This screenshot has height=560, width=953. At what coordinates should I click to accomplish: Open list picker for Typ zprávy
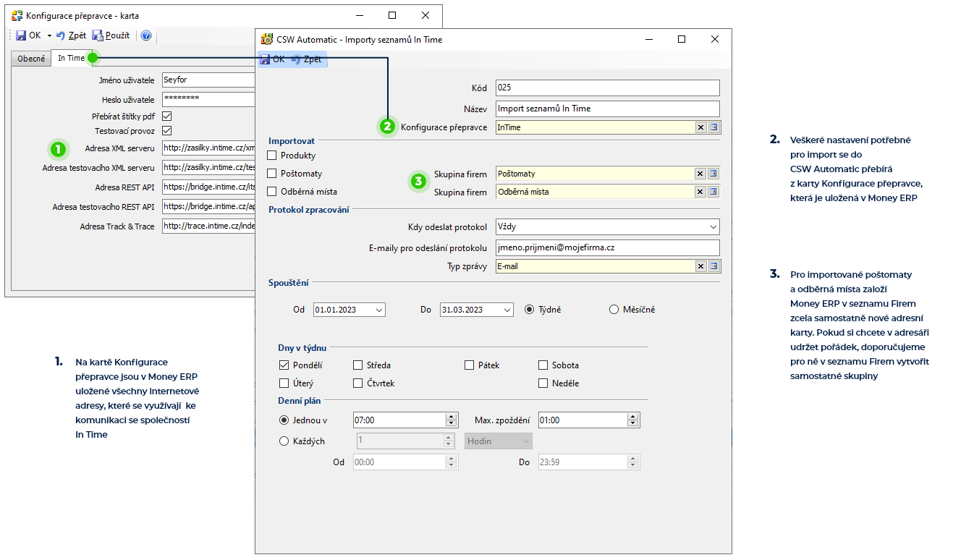[713, 266]
